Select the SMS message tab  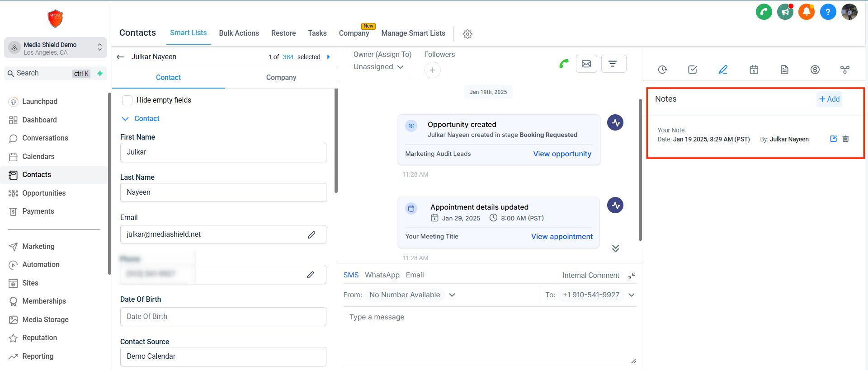(x=351, y=275)
